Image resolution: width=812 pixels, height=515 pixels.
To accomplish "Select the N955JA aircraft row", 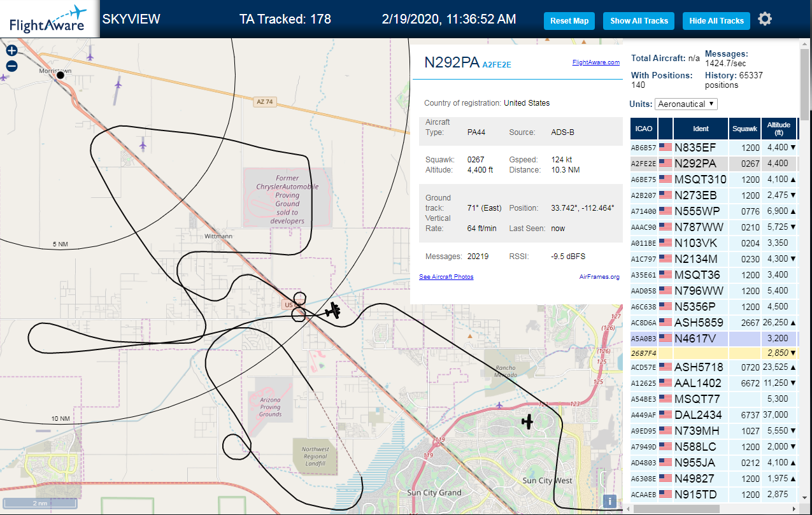I will pyautogui.click(x=714, y=463).
